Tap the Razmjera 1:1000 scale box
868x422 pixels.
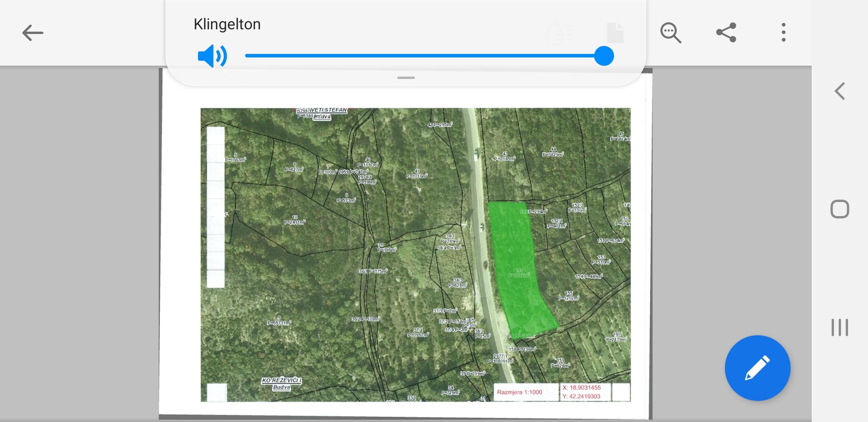(520, 392)
